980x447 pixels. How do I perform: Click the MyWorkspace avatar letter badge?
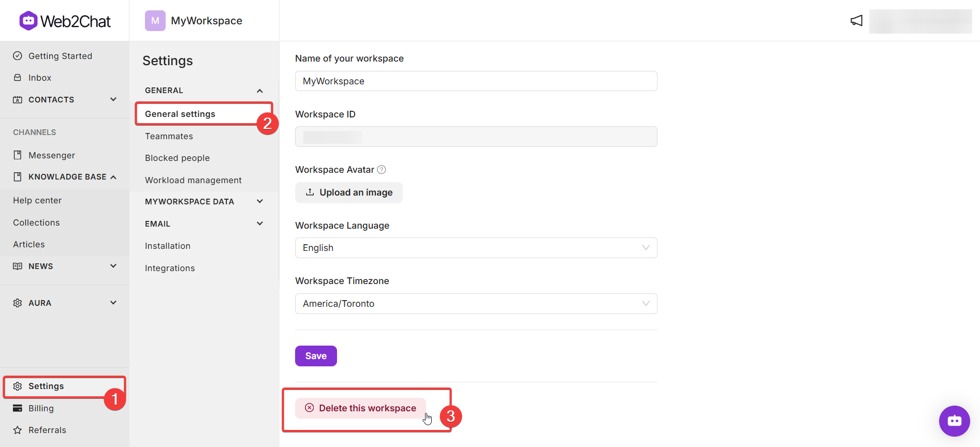pos(155,21)
